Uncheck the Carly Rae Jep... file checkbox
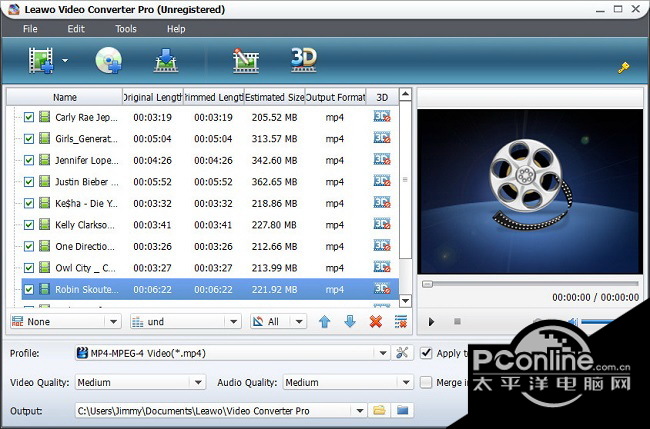 pos(29,117)
